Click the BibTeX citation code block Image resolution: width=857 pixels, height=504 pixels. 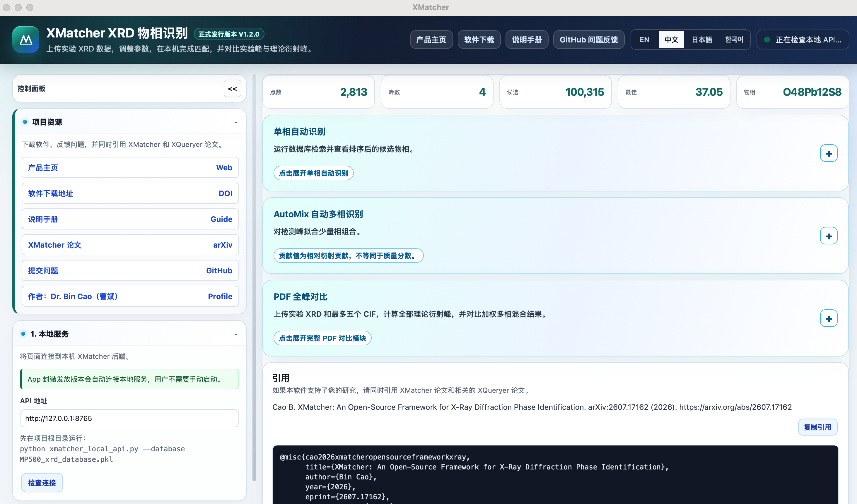point(555,475)
